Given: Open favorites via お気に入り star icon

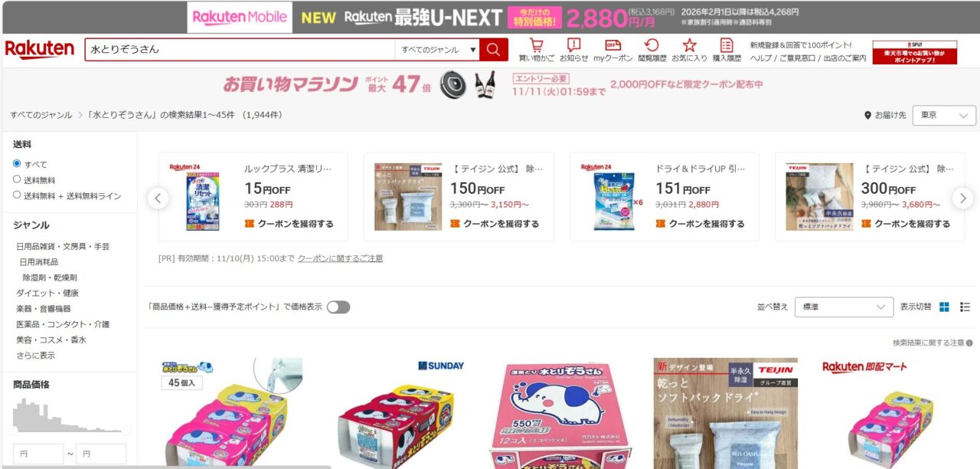Looking at the screenshot, I should [x=689, y=50].
